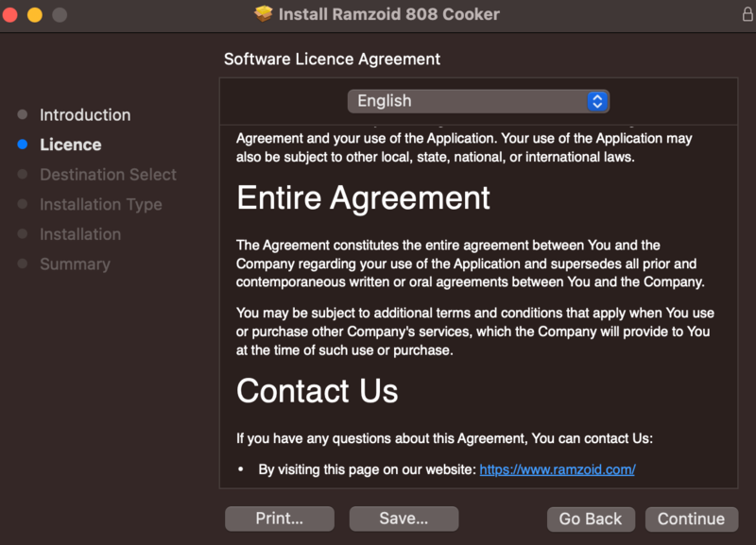Open the English language dropdown
The width and height of the screenshot is (756, 545).
(x=478, y=101)
